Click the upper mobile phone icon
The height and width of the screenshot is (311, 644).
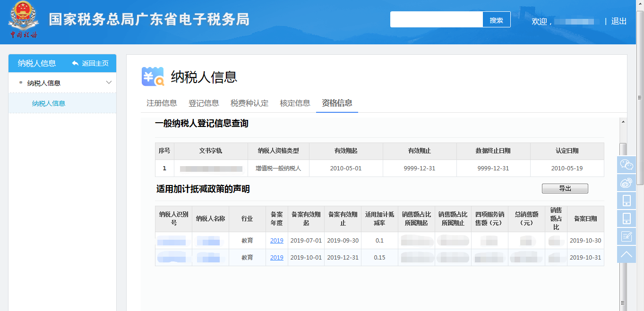click(626, 201)
